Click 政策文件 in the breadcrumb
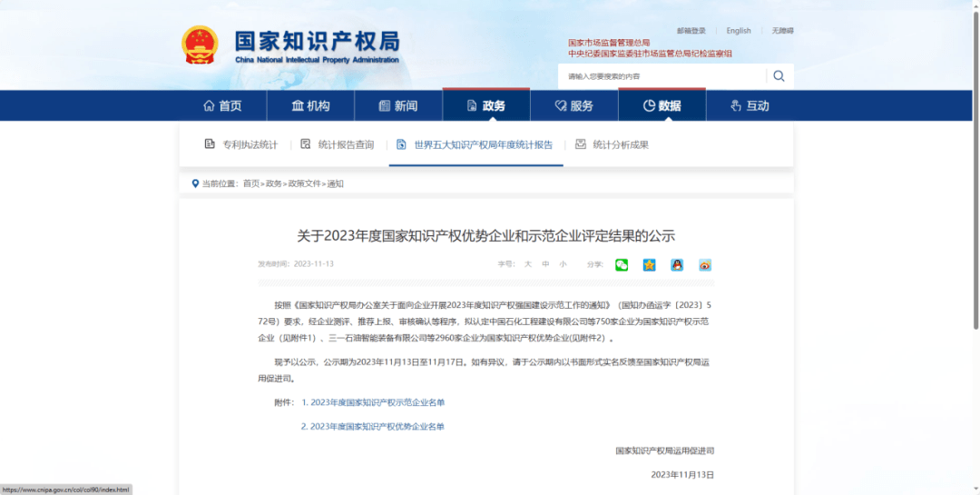Viewport: 980px width, 495px height. [x=304, y=184]
